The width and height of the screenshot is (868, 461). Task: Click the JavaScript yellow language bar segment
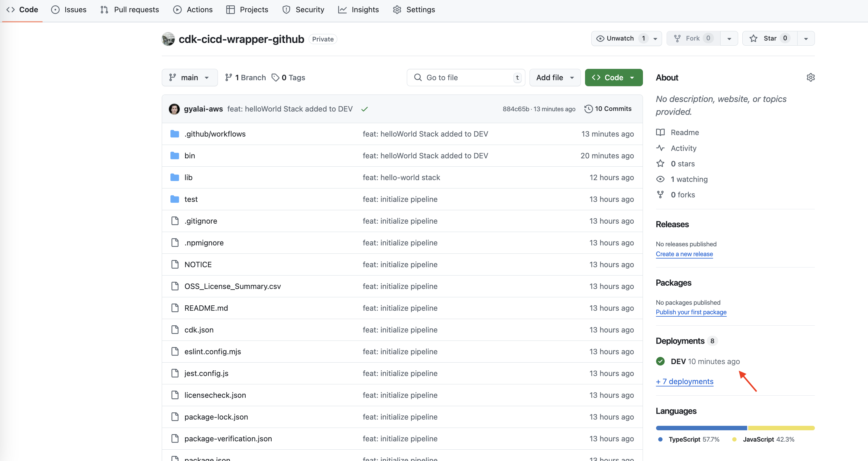point(781,428)
